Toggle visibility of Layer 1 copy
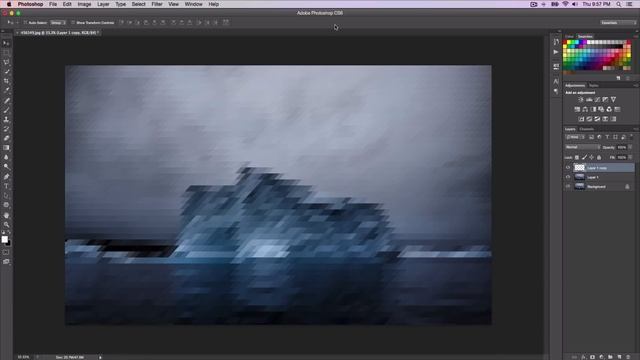Screen dimensions: 640x360 (568, 168)
